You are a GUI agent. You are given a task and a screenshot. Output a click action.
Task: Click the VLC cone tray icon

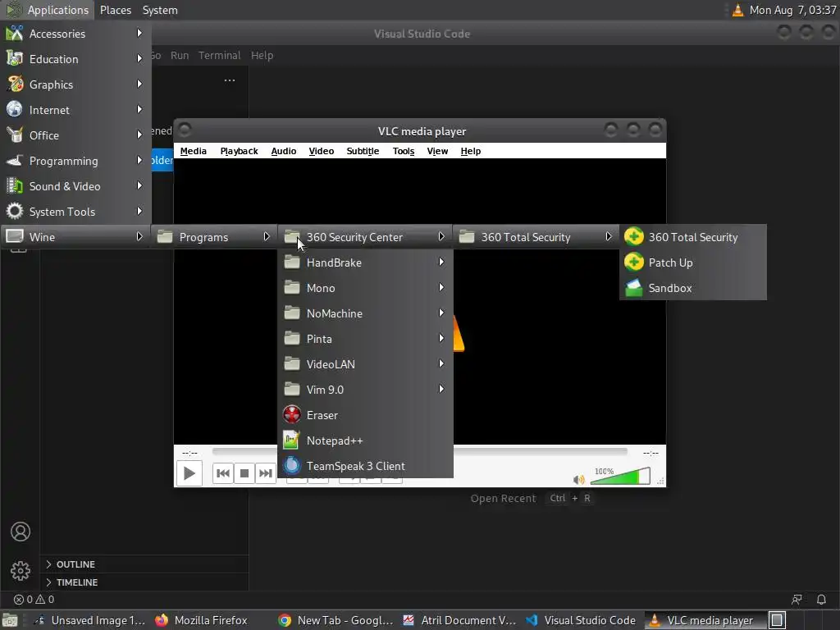(x=738, y=10)
